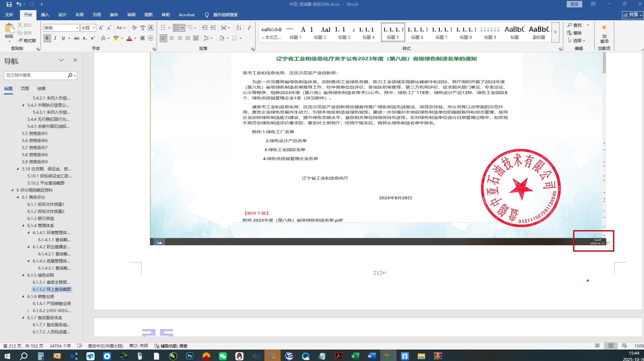This screenshot has height=361, width=644.
Task: Sort the selection with the A-Z icon
Action: (x=239, y=28)
